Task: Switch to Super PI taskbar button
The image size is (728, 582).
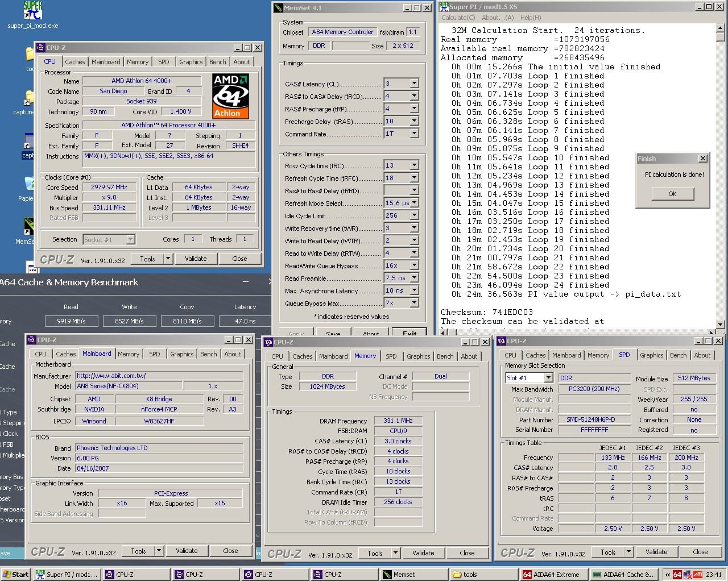Action: coord(66,575)
